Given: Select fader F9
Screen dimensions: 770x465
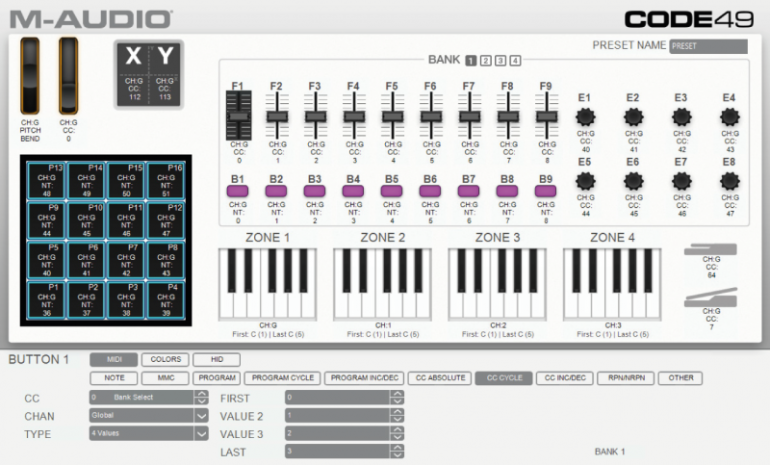Looking at the screenshot, I should coord(547,115).
